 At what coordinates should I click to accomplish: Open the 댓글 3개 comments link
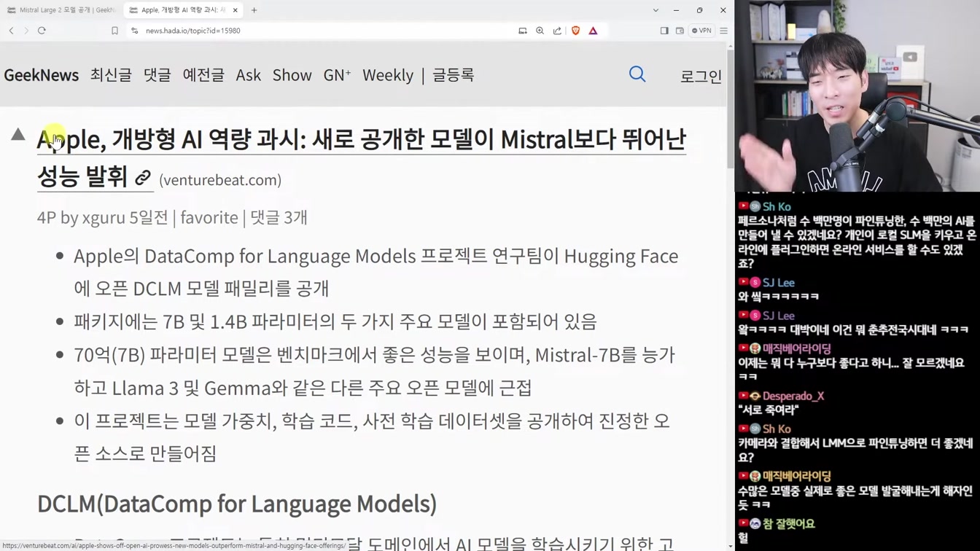point(279,217)
